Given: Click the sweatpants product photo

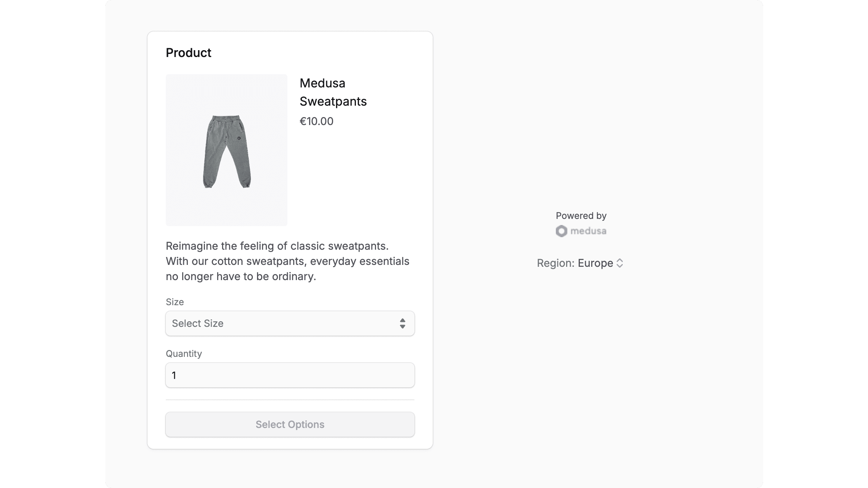Looking at the screenshot, I should click(x=226, y=149).
